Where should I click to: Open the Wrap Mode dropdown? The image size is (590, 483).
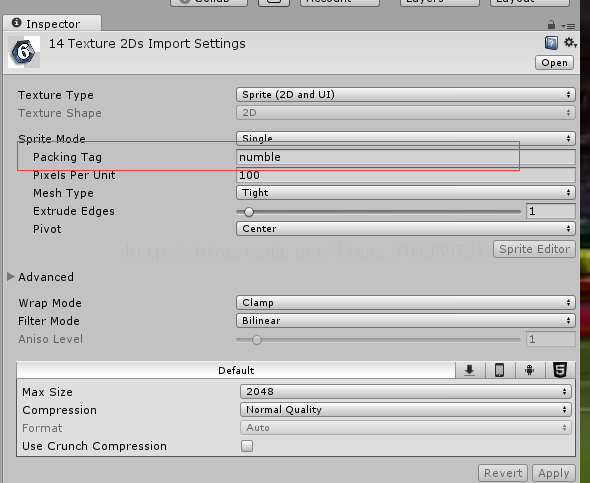pyautogui.click(x=406, y=302)
